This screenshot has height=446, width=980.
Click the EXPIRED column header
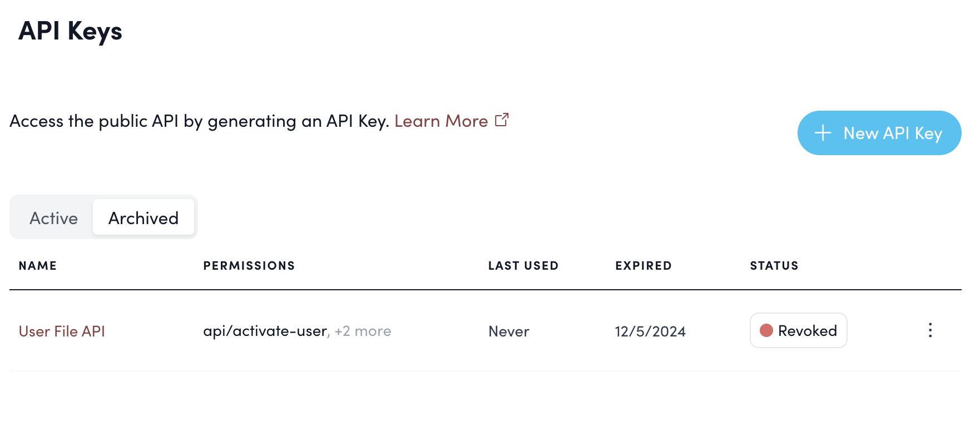[x=643, y=266]
